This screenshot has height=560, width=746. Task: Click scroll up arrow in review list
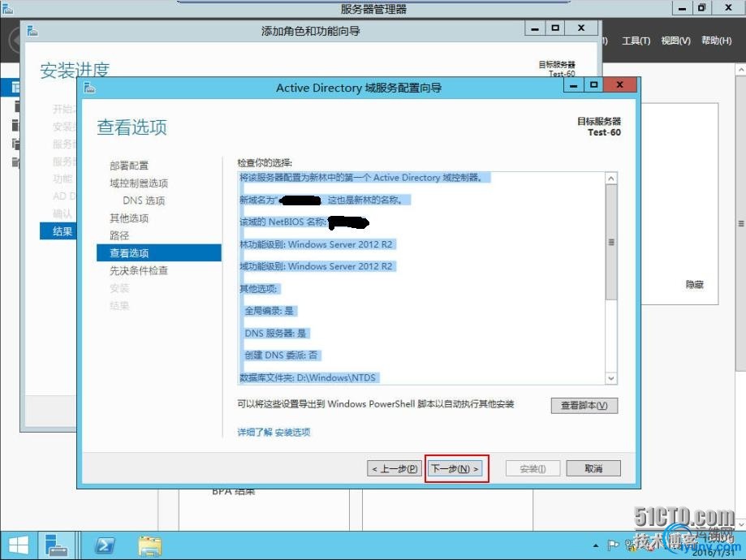click(x=611, y=178)
